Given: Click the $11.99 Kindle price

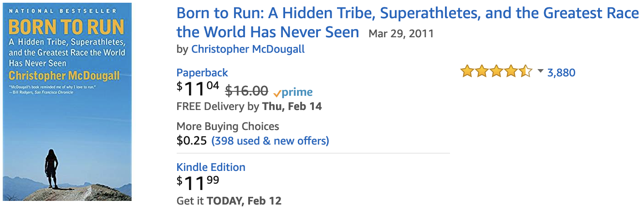Looking at the screenshot, I should point(198,183).
